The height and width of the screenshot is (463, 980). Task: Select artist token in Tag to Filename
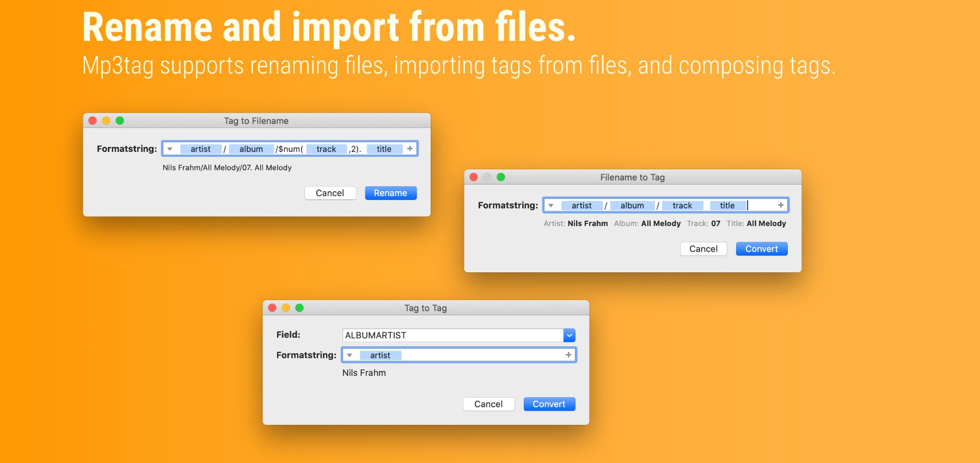tap(200, 149)
